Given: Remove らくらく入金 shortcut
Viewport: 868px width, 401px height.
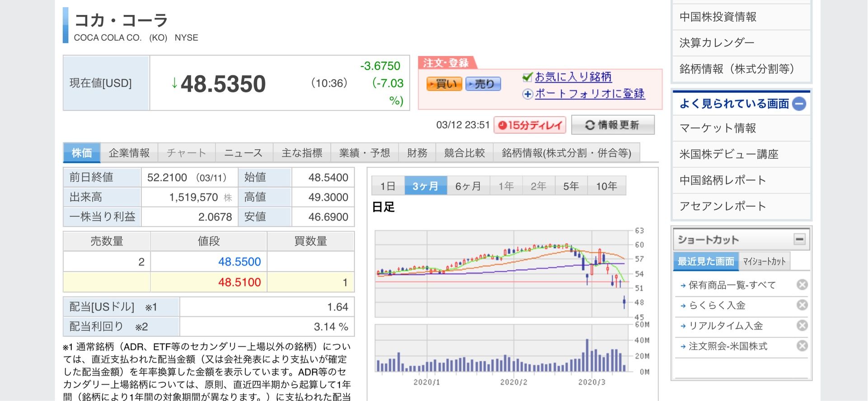Looking at the screenshot, I should [802, 305].
